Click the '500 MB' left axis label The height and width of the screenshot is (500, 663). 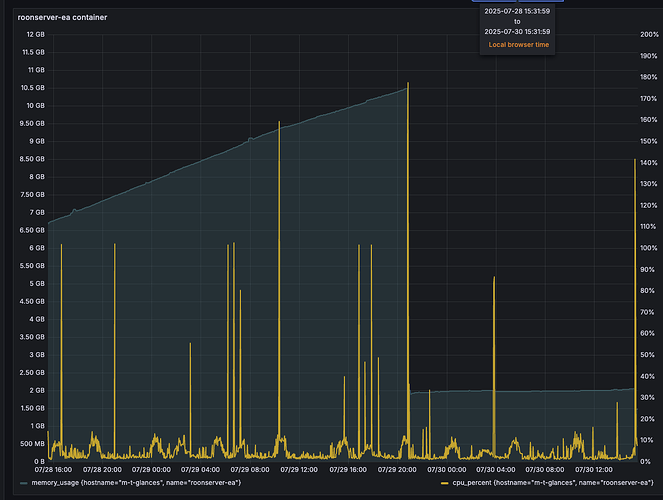tap(33, 444)
